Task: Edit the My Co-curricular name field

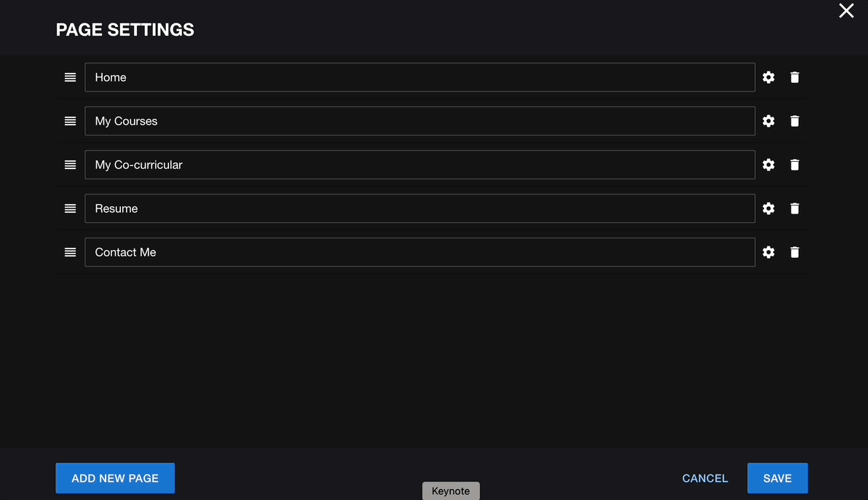Action: click(419, 165)
